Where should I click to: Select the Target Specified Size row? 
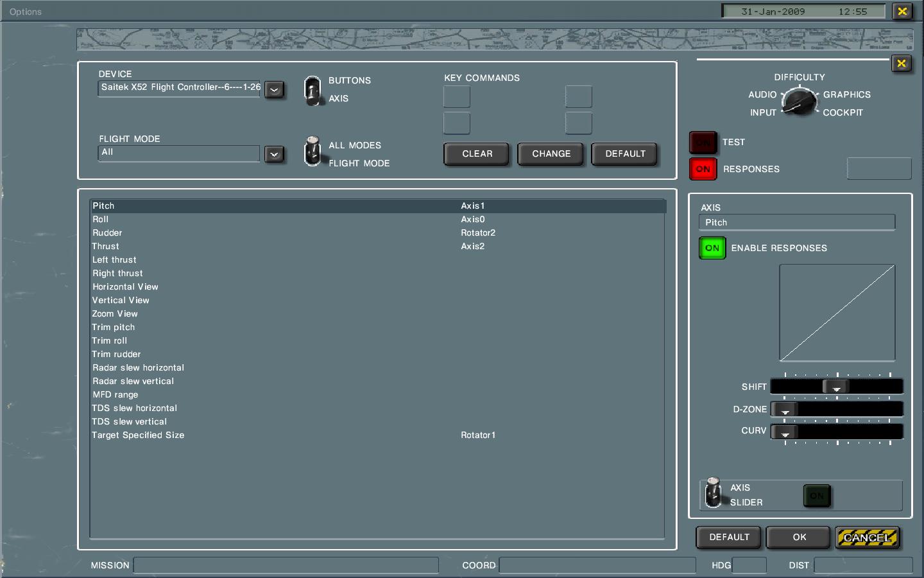pyautogui.click(x=378, y=435)
